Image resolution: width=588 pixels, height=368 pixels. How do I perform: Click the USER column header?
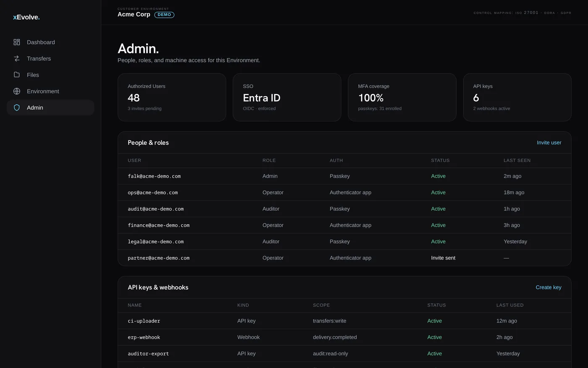pyautogui.click(x=134, y=161)
